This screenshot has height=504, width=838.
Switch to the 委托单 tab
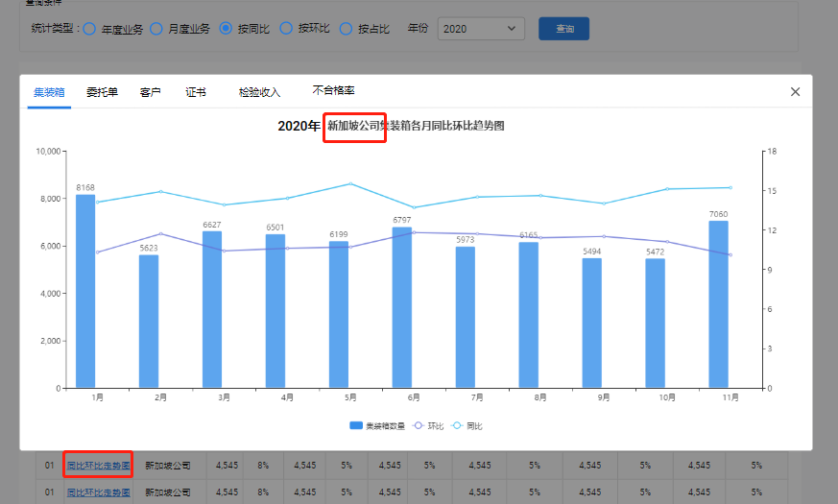(102, 92)
